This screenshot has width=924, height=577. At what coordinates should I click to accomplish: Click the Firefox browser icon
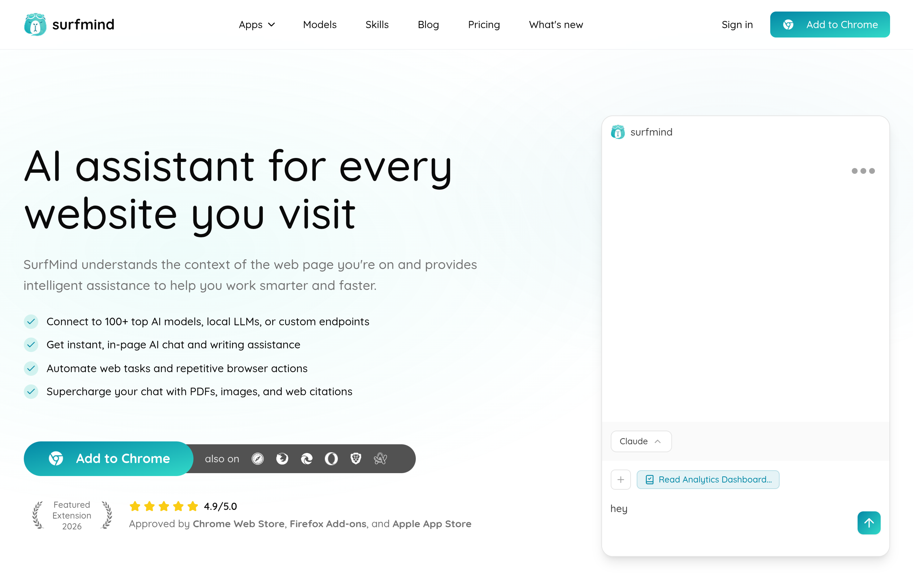282,458
